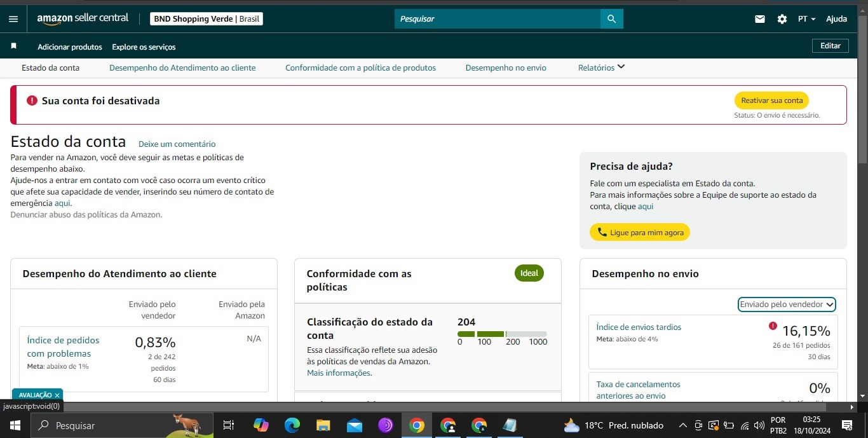This screenshot has height=438, width=868.
Task: Click the account health rating progress bar
Action: point(502,334)
